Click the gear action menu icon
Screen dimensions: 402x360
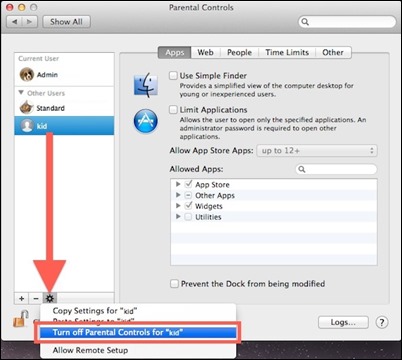point(50,298)
